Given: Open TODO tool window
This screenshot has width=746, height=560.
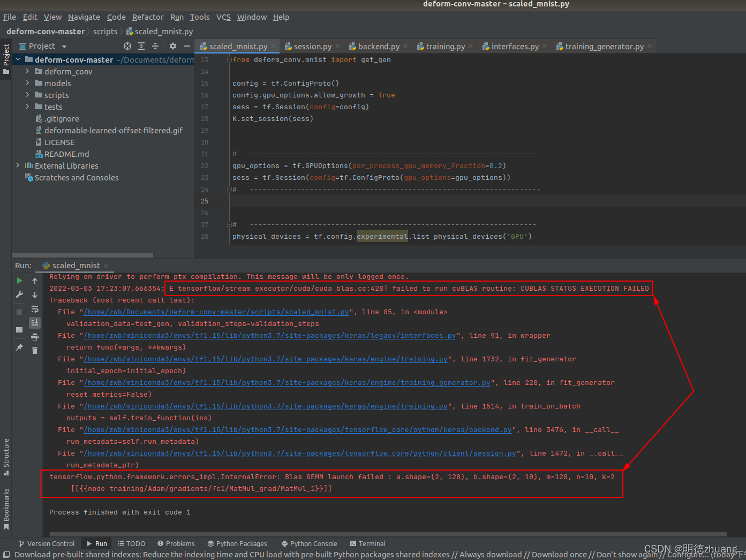Looking at the screenshot, I should (x=132, y=543).
